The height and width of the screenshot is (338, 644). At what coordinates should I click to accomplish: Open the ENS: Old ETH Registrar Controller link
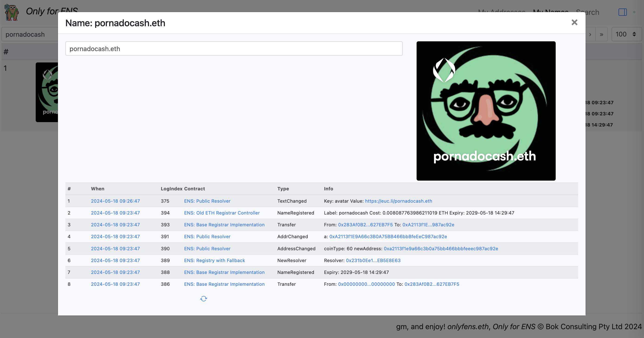pyautogui.click(x=222, y=213)
